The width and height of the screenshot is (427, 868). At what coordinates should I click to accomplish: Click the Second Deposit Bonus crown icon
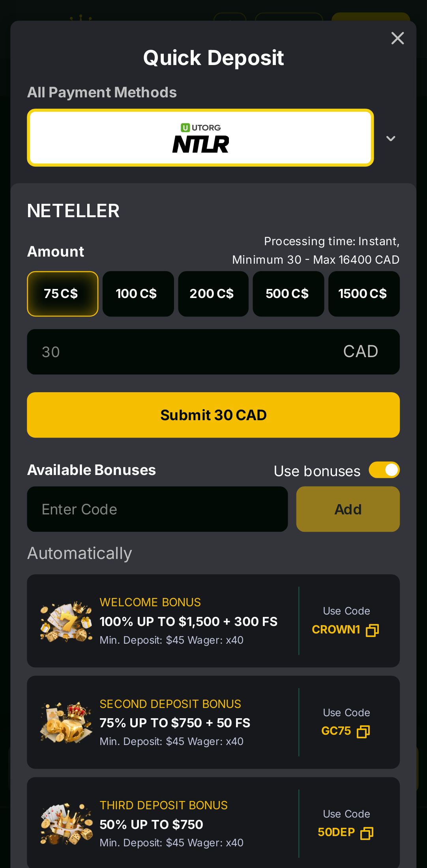pyautogui.click(x=66, y=723)
